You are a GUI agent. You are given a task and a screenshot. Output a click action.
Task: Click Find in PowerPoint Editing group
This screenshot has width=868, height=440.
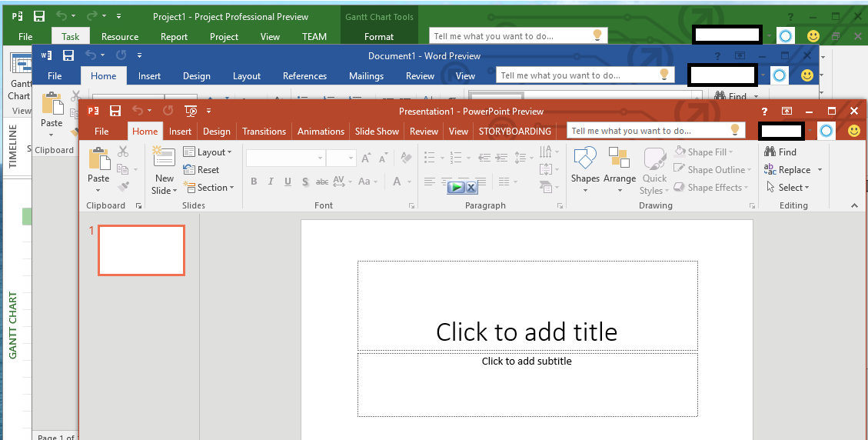click(x=780, y=152)
